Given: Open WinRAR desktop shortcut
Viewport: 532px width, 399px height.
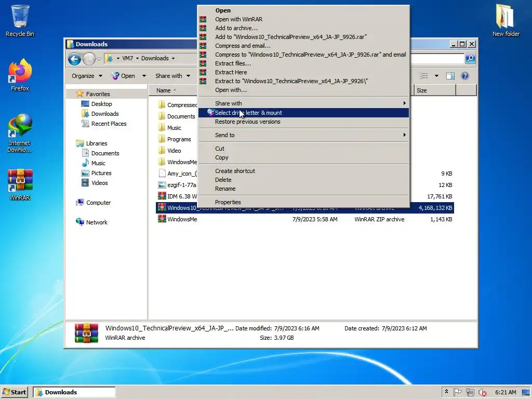Looking at the screenshot, I should point(20,184).
